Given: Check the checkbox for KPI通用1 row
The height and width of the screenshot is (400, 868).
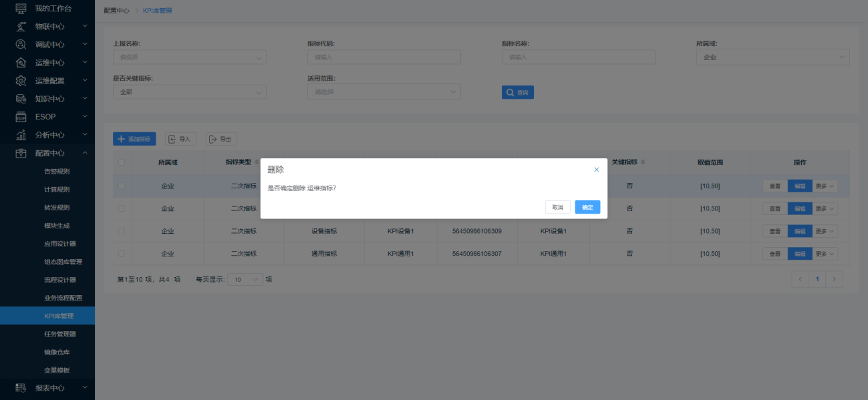Looking at the screenshot, I should 122,254.
